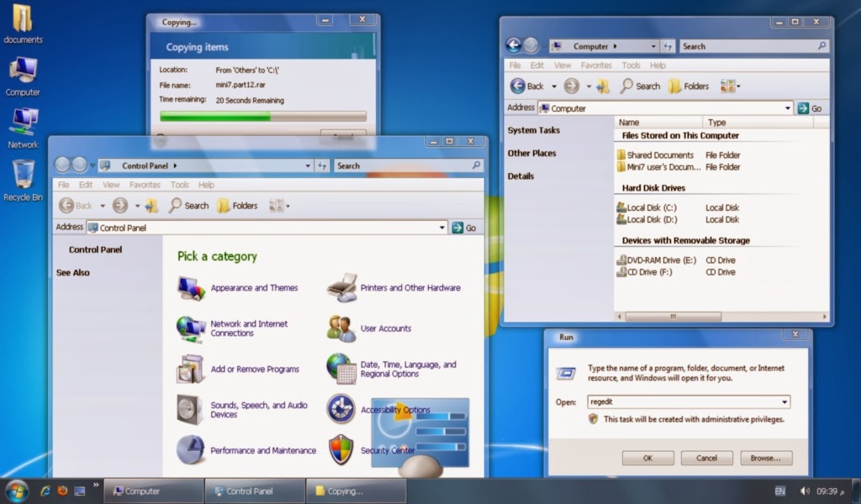
Task: Open Security Center
Action: pos(371,450)
